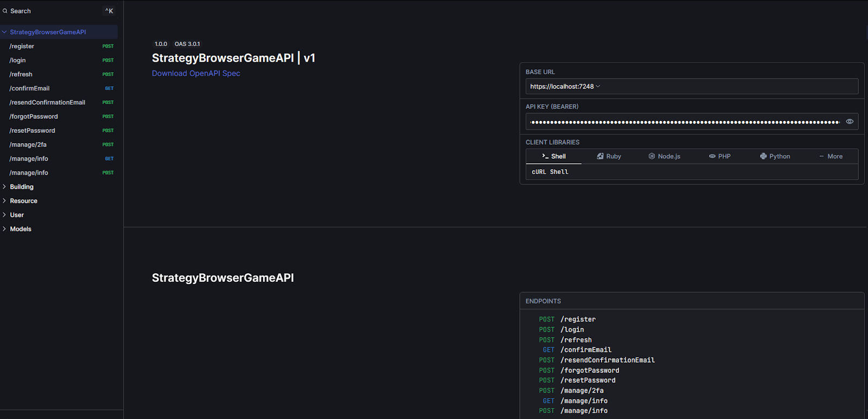Click GET /confirmEmail in Endpoints list
The height and width of the screenshot is (419, 868).
click(577, 350)
